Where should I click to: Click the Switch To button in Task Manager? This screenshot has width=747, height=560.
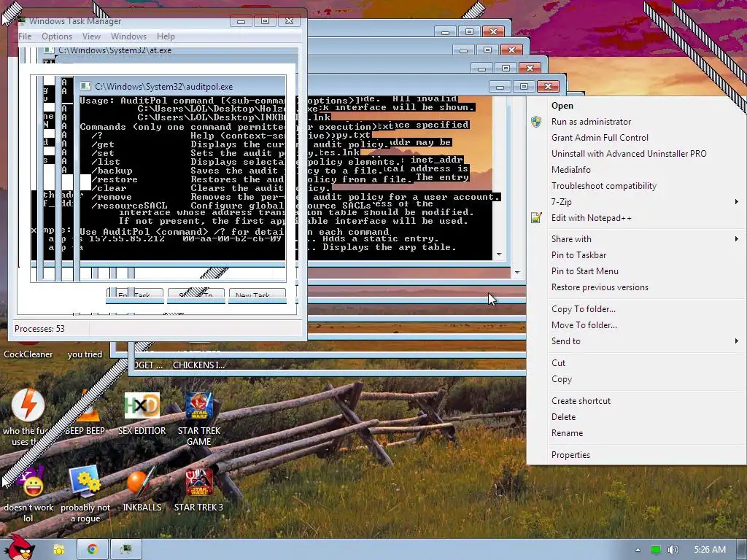pyautogui.click(x=196, y=295)
